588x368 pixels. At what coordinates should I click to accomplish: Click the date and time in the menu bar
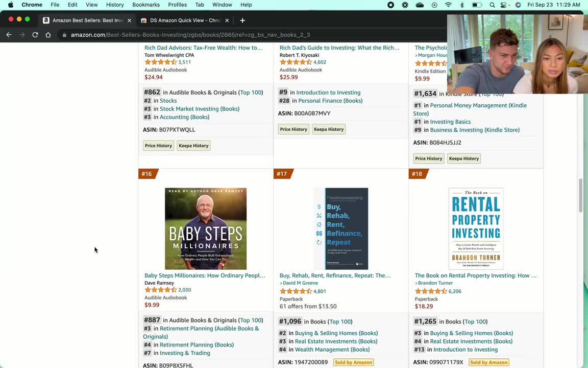point(553,5)
